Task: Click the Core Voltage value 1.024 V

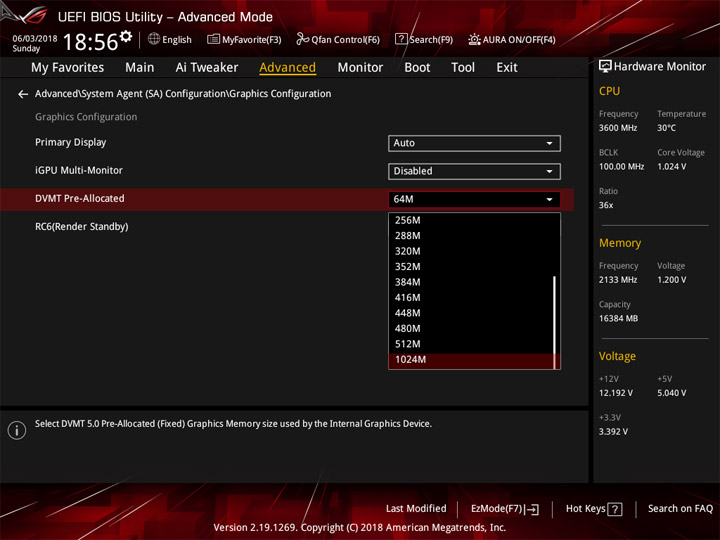Action: [x=671, y=167]
